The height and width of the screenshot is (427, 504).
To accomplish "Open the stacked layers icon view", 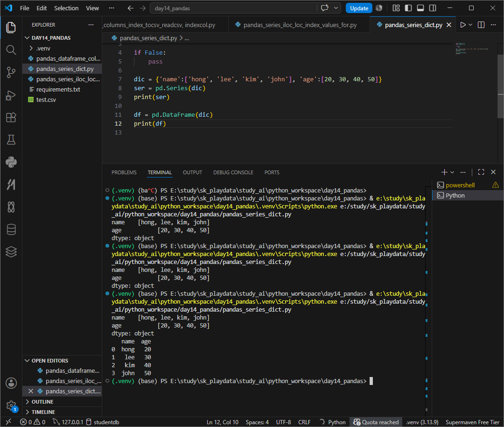I will click(11, 252).
